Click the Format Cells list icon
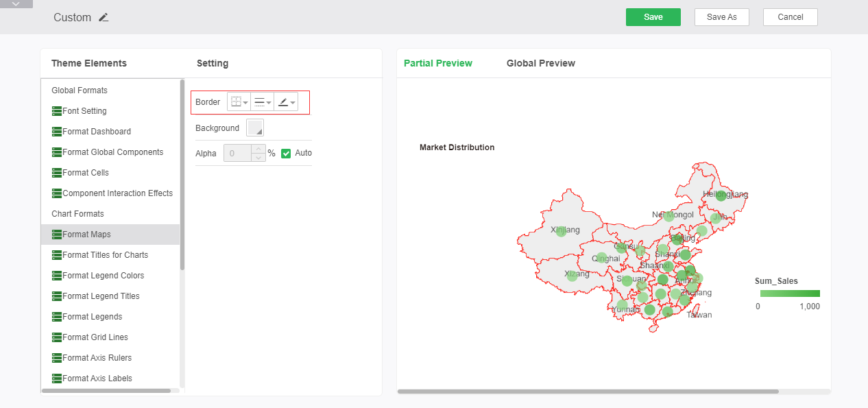This screenshot has height=408, width=868. click(57, 173)
